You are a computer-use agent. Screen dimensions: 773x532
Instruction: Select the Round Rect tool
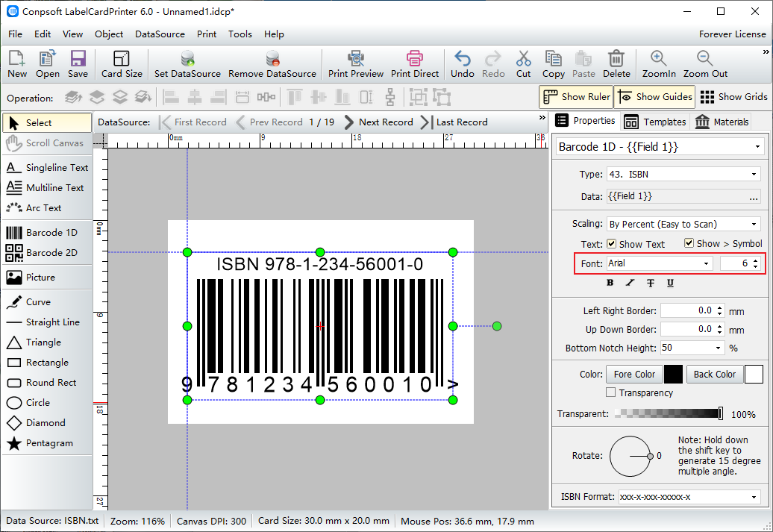click(47, 383)
